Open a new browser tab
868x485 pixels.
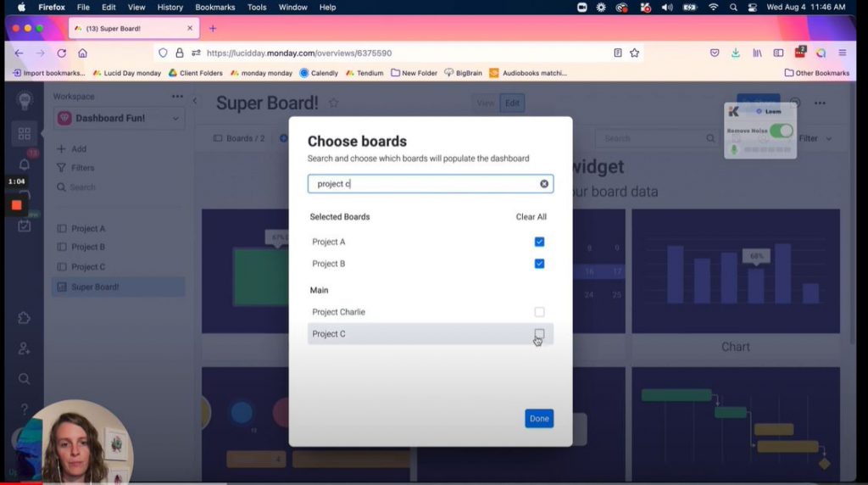pyautogui.click(x=213, y=28)
